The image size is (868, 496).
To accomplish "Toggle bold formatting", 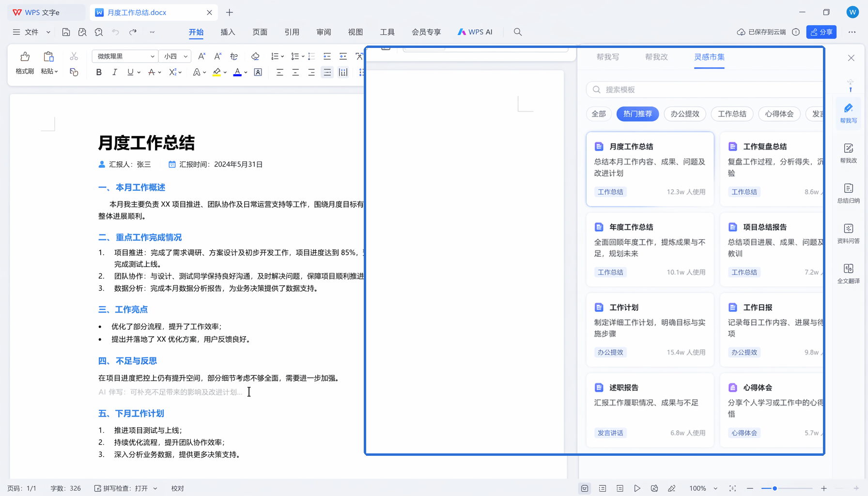I will [99, 72].
